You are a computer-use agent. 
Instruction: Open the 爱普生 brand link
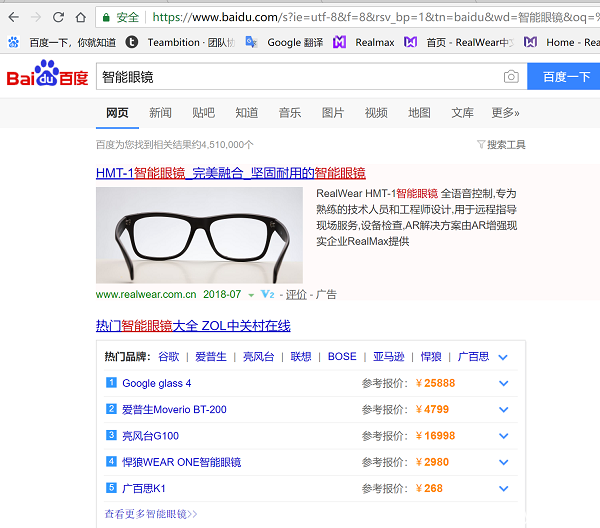tap(211, 357)
